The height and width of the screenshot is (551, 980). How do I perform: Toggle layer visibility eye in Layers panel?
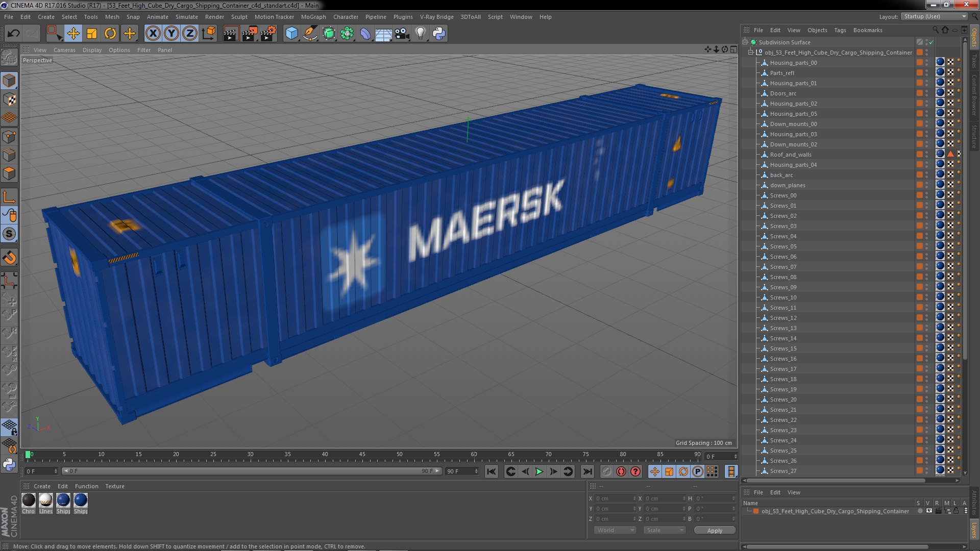pyautogui.click(x=929, y=511)
